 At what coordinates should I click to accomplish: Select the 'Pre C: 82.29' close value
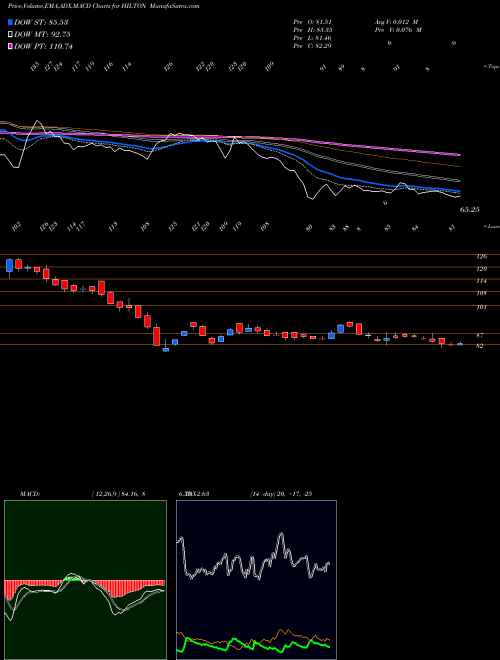(x=312, y=46)
